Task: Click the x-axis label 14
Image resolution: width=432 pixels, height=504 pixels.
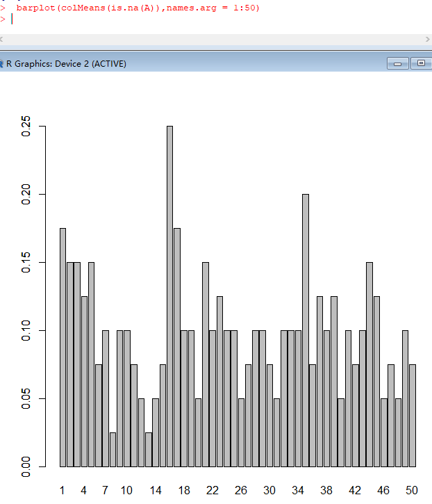Action: point(156,491)
